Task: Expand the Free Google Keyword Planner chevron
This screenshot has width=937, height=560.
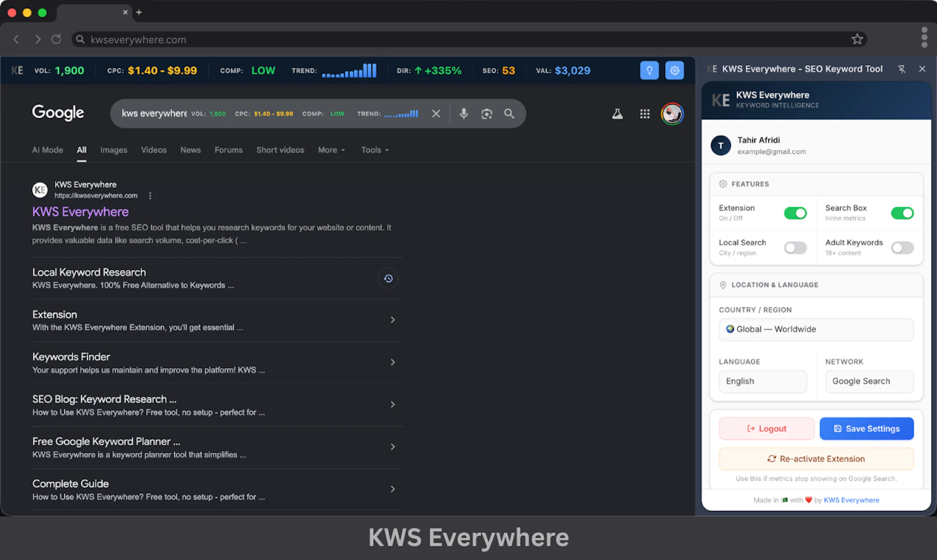Action: 392,446
